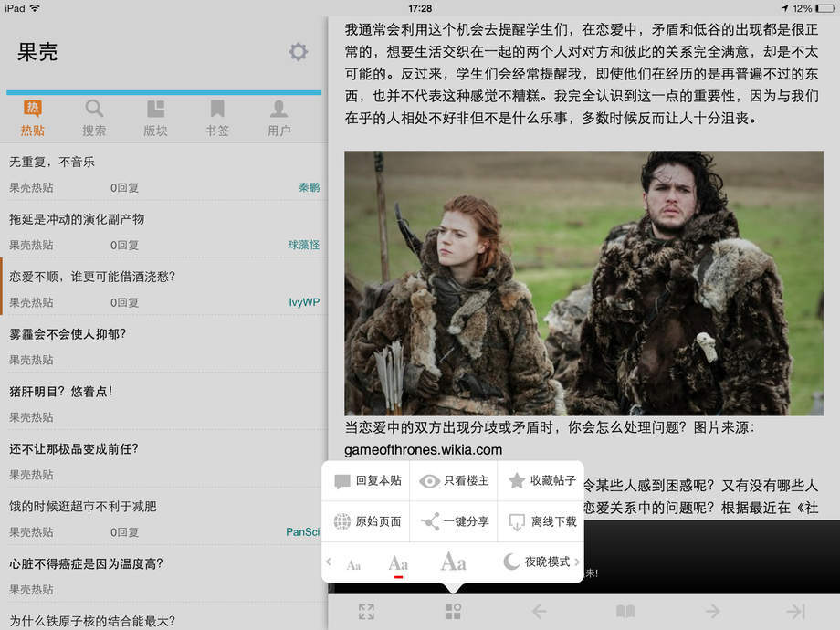
Task: Open settings with the gear icon
Action: (298, 52)
